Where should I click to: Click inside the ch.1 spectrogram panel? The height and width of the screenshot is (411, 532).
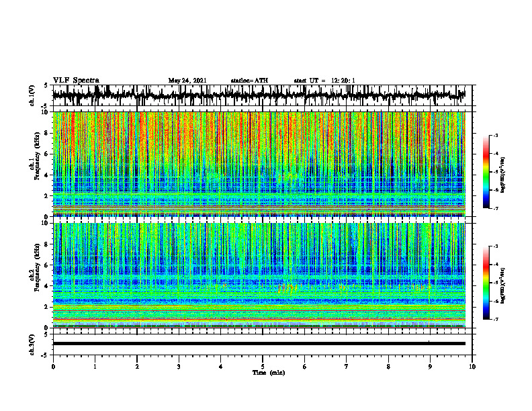[259, 164]
